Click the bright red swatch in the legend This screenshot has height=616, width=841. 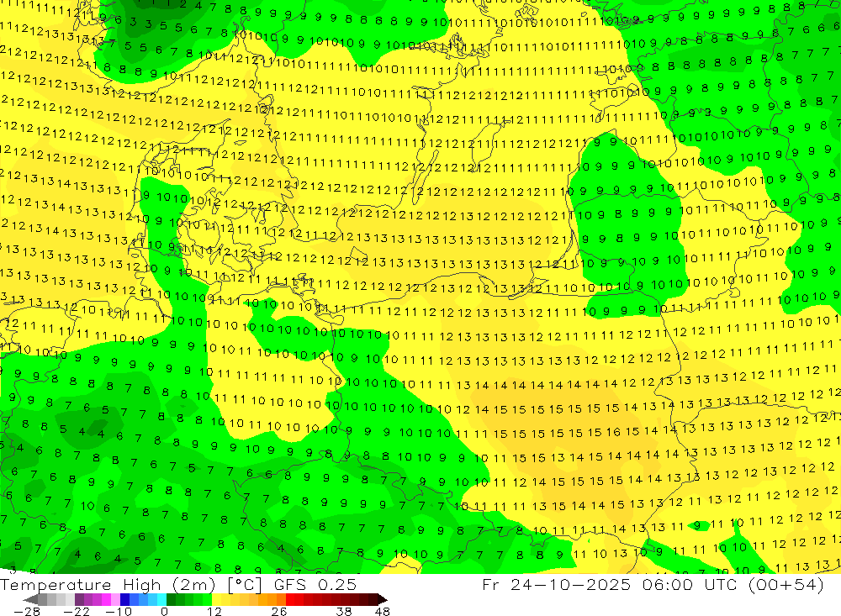point(290,599)
